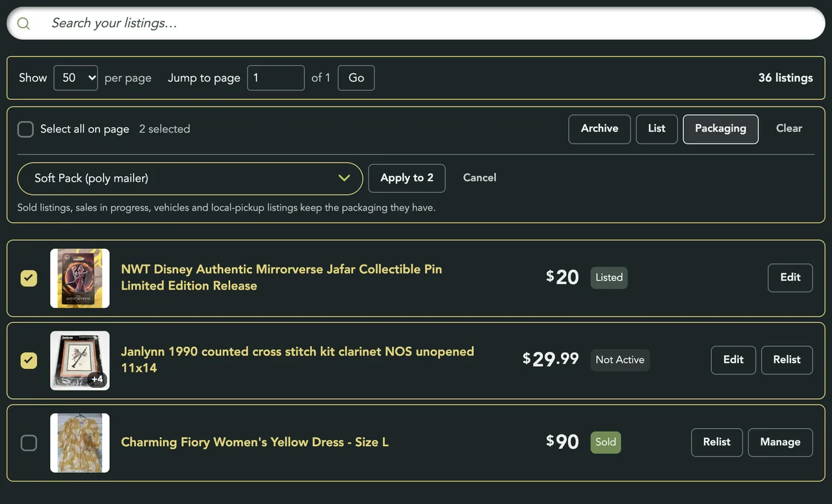Click the $20 price
Image resolution: width=832 pixels, height=504 pixels.
pyautogui.click(x=562, y=277)
